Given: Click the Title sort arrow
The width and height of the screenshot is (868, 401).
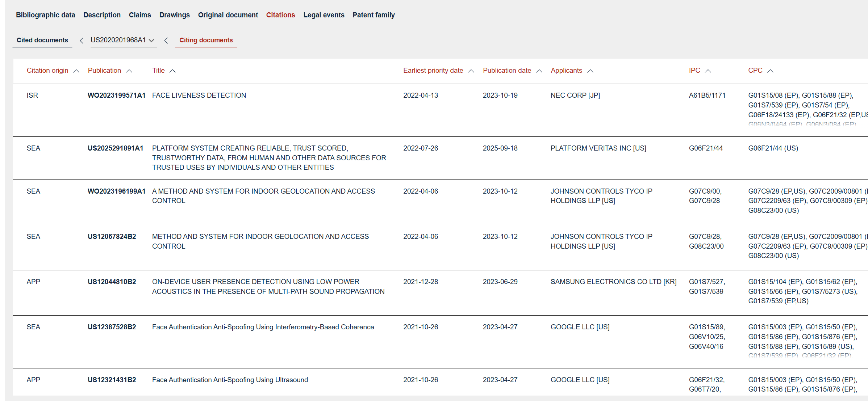Looking at the screenshot, I should tap(172, 71).
